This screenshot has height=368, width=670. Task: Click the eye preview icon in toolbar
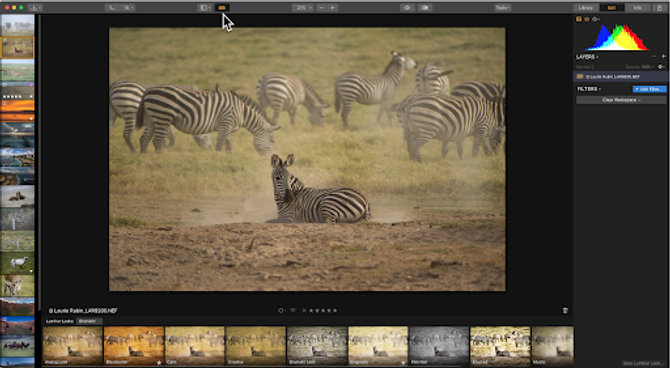coord(407,8)
